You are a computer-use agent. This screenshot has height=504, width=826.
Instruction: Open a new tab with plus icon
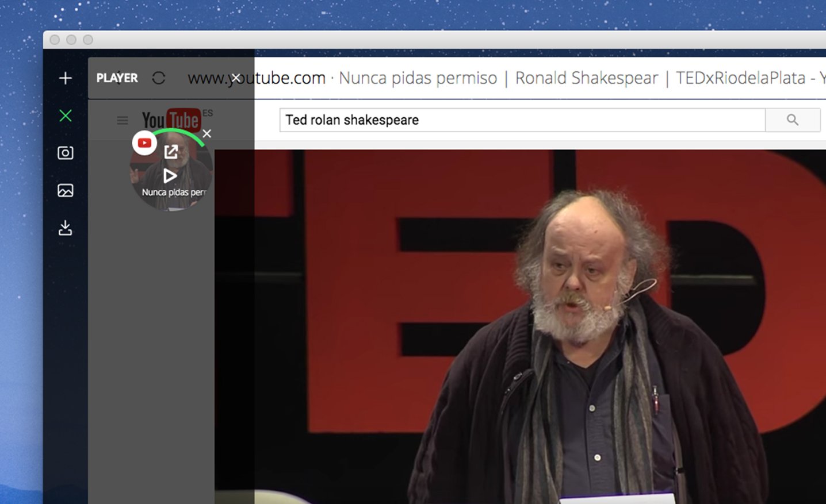[66, 78]
